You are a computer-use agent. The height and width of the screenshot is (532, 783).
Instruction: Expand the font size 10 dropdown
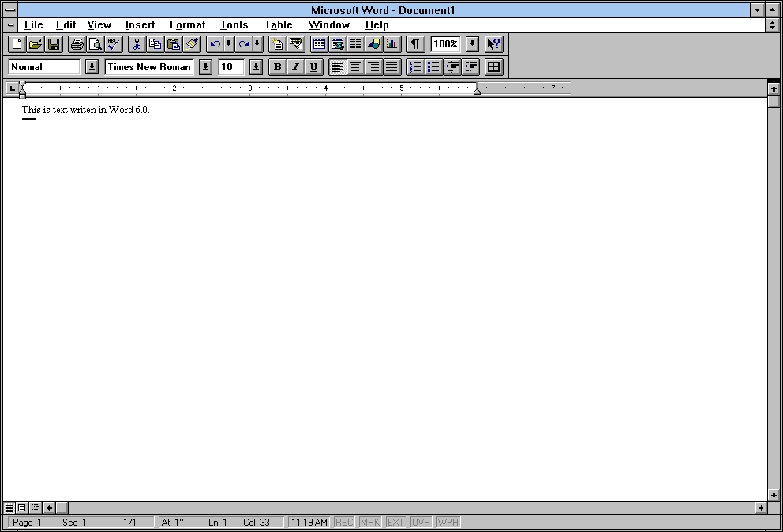(x=256, y=67)
